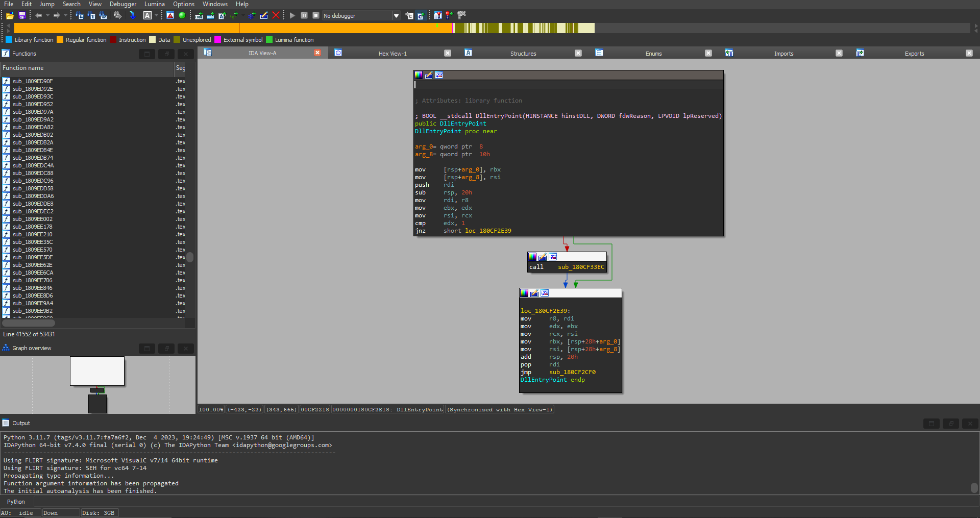Screen dimensions: 980x518
Task: Open the Lumina menu
Action: tap(155, 4)
